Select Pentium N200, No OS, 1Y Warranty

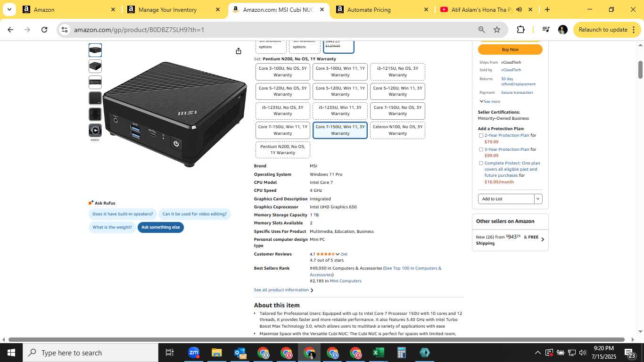click(x=283, y=150)
